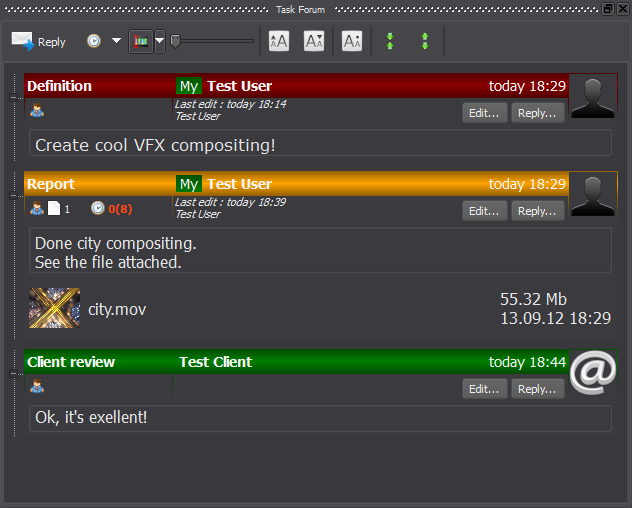Click the red 0(8) hours value
This screenshot has height=508, width=632.
pos(120,209)
